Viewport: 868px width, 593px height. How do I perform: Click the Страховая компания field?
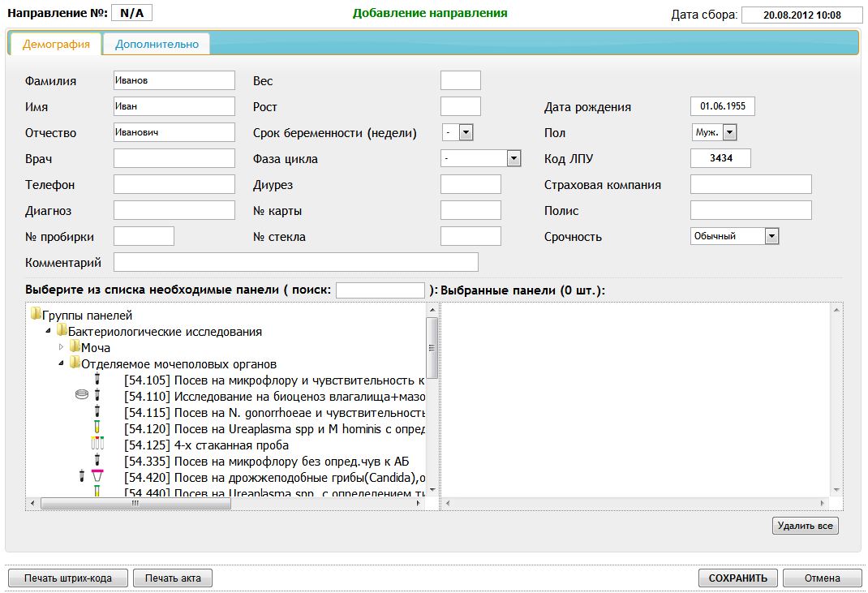click(751, 184)
